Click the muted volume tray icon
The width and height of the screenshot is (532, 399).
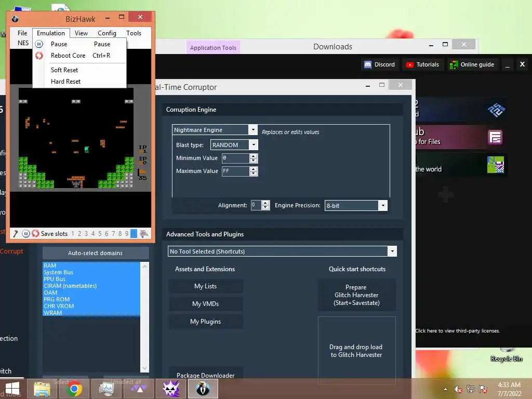[458, 389]
